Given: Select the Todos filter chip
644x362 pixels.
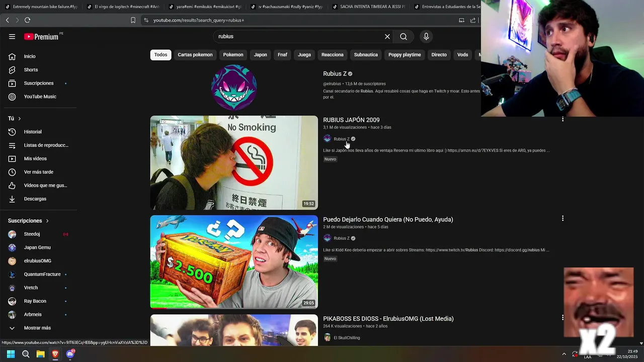Looking at the screenshot, I should [x=161, y=55].
